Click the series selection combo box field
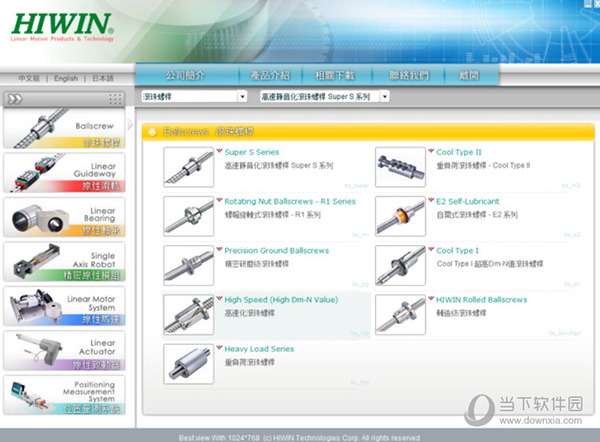The width and height of the screenshot is (600, 442). [324, 96]
